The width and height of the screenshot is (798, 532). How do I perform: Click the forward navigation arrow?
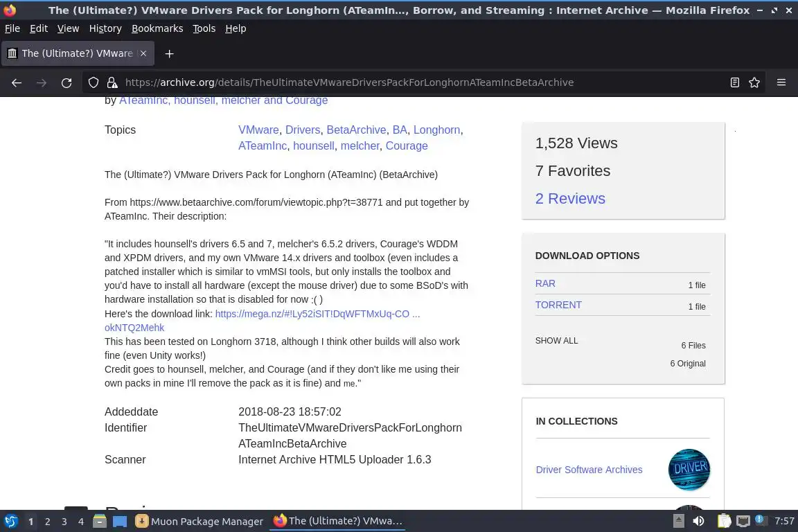[42, 83]
